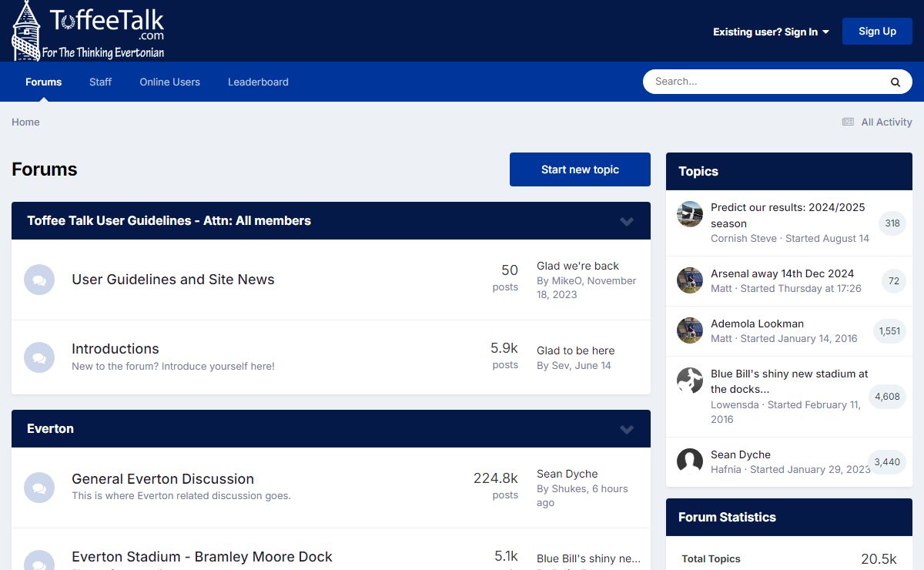Viewport: 924px width, 570px height.
Task: Click the Total Topics 20.5k value
Action: tap(879, 559)
